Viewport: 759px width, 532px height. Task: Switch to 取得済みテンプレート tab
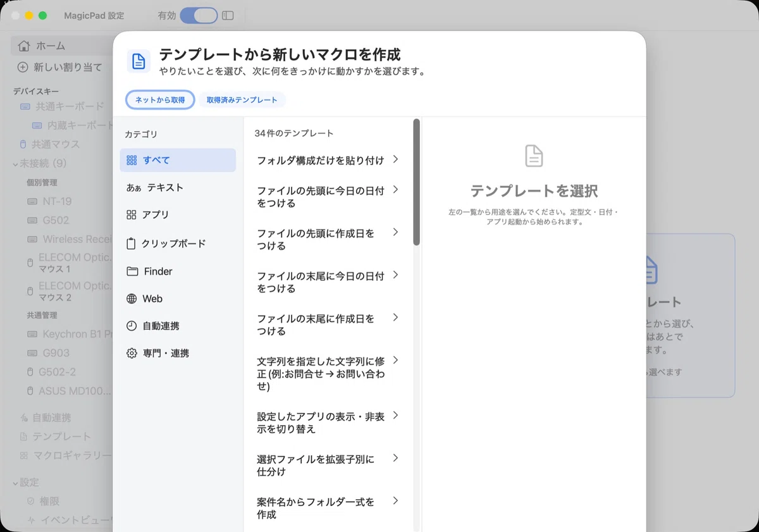[x=242, y=100]
